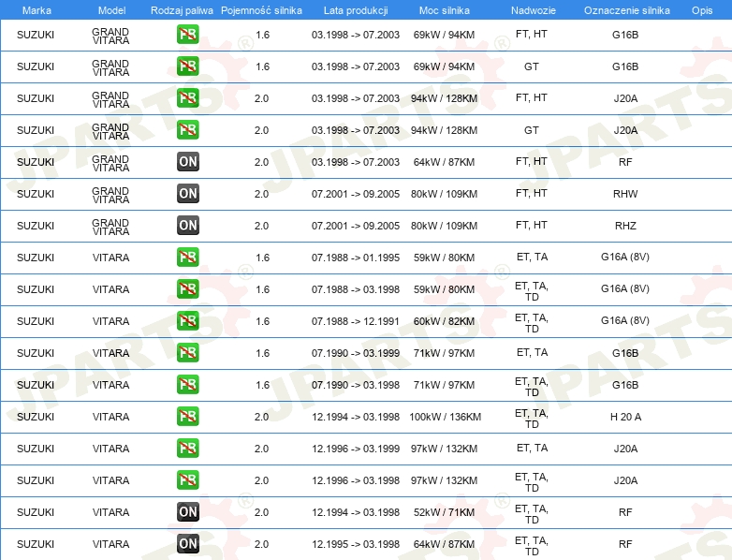Select the RHZ engine code cell
The height and width of the screenshot is (560, 732).
[625, 226]
